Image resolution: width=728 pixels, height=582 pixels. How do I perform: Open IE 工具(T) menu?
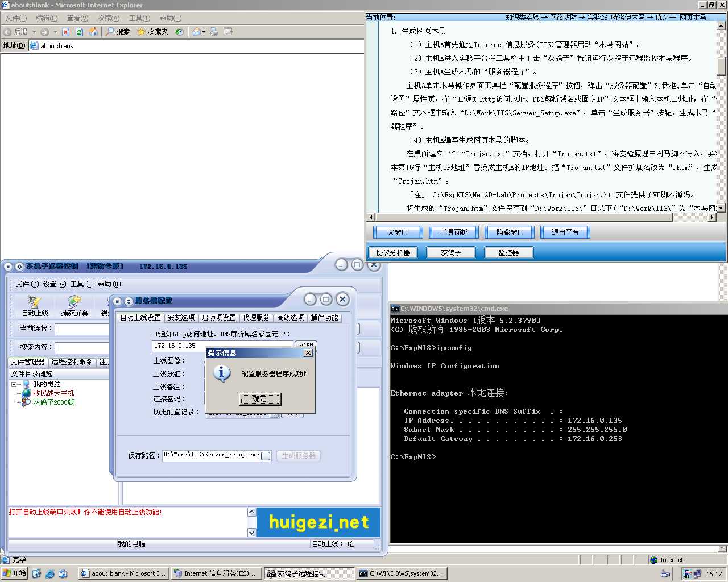pos(139,18)
